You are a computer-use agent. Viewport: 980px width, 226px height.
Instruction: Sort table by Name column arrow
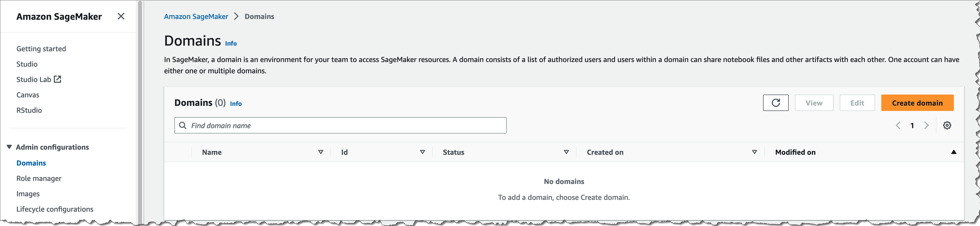321,152
